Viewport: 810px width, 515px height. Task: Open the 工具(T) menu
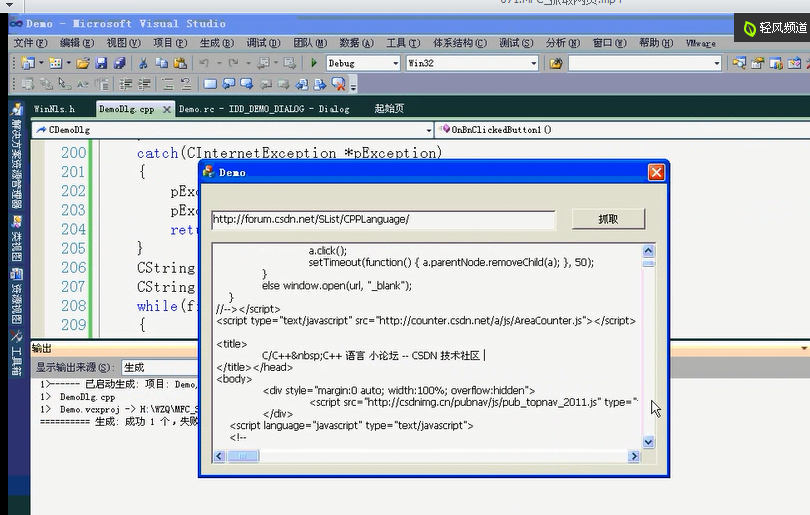403,43
